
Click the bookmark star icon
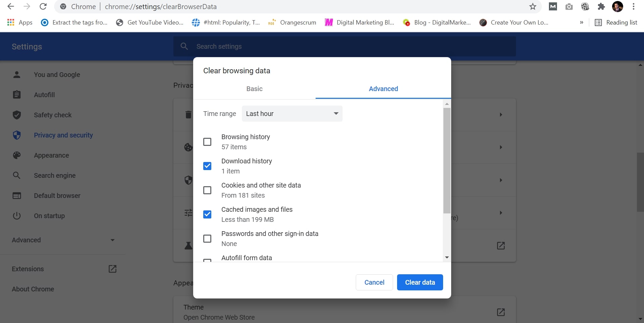tap(532, 6)
